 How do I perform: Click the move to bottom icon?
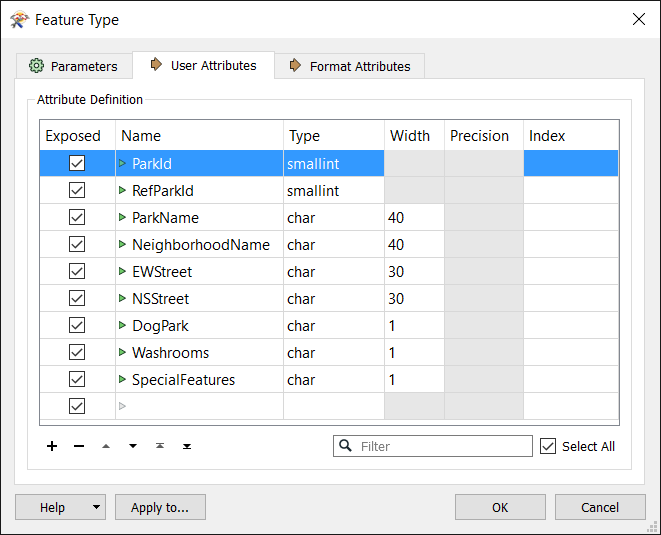tap(187, 446)
